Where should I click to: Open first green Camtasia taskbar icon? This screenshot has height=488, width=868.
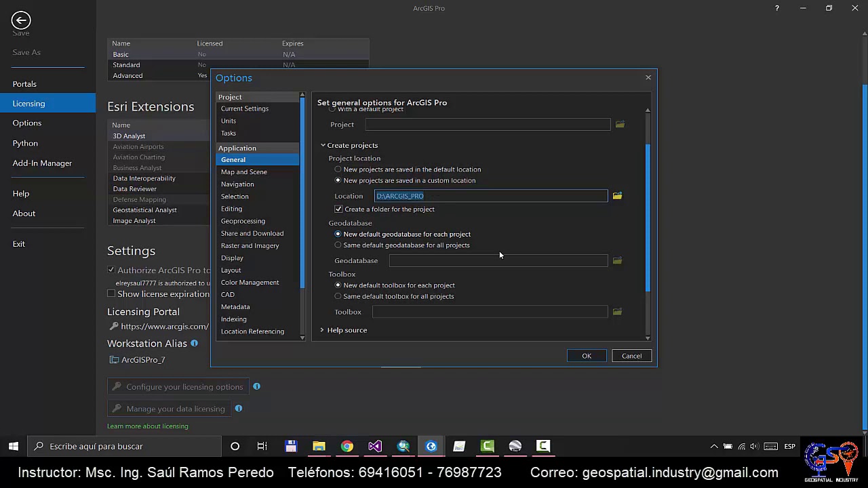click(487, 446)
